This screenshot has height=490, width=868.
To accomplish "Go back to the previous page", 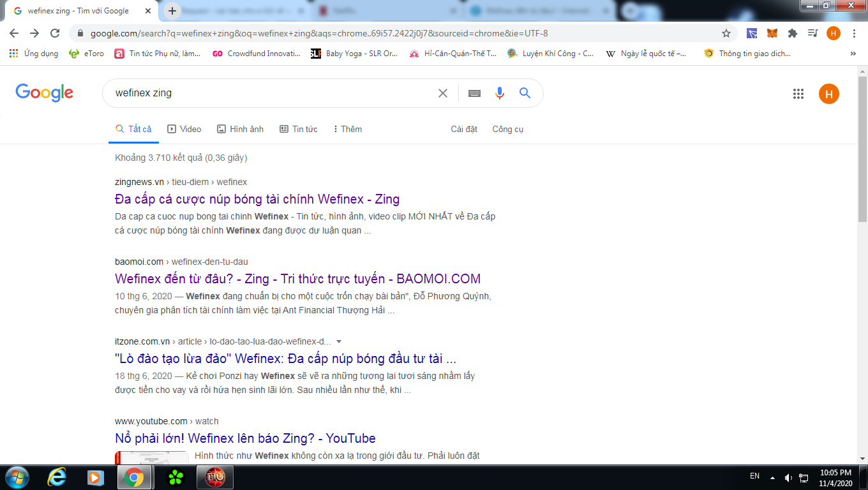I will tap(14, 33).
